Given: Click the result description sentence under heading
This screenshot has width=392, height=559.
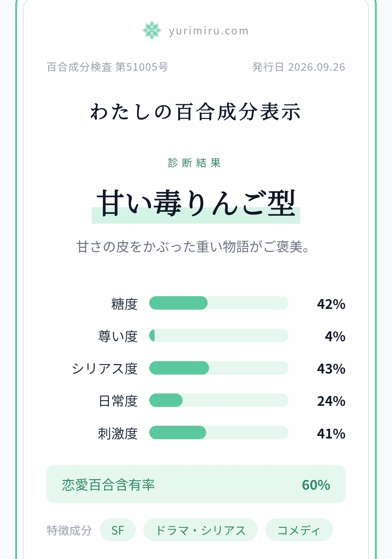Looking at the screenshot, I should click(193, 247).
